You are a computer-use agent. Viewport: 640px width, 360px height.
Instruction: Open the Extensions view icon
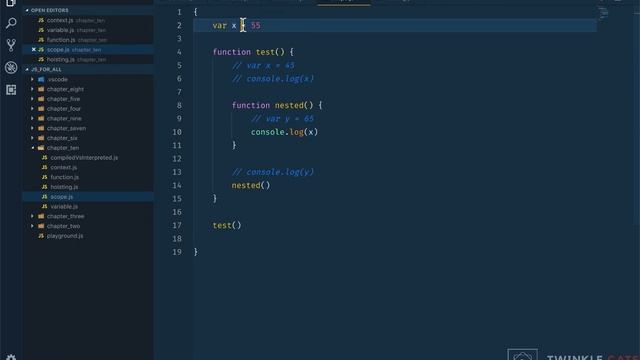[x=11, y=90]
